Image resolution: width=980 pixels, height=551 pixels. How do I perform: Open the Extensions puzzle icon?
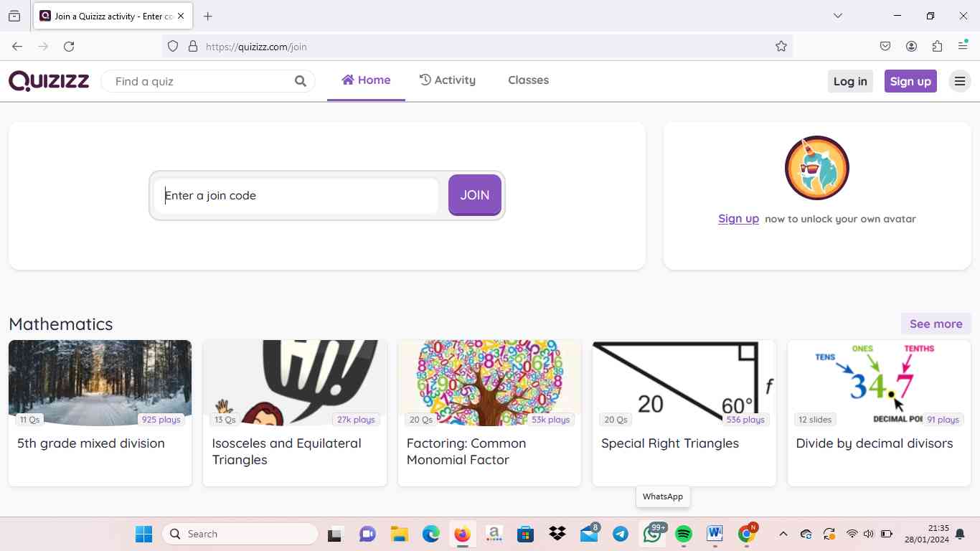click(937, 46)
